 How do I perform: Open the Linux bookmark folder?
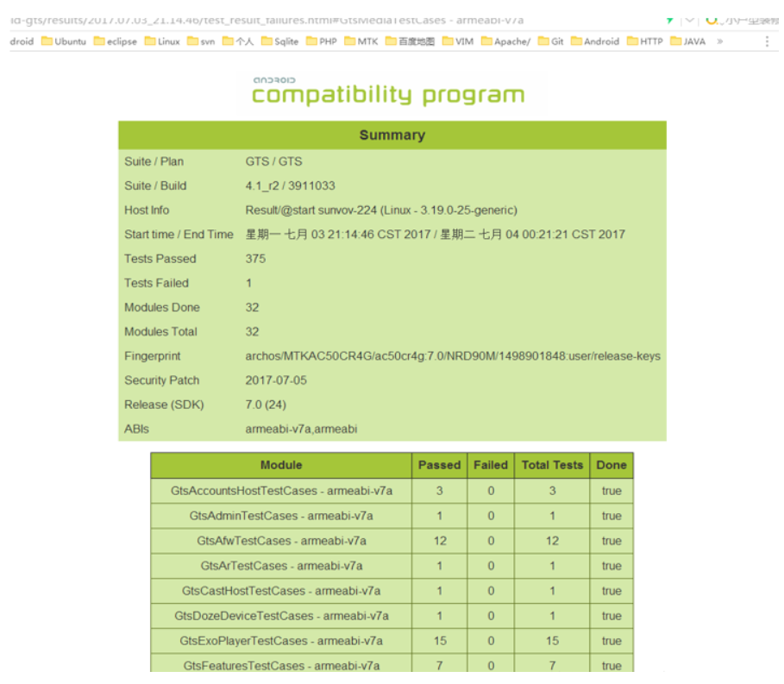tap(162, 41)
